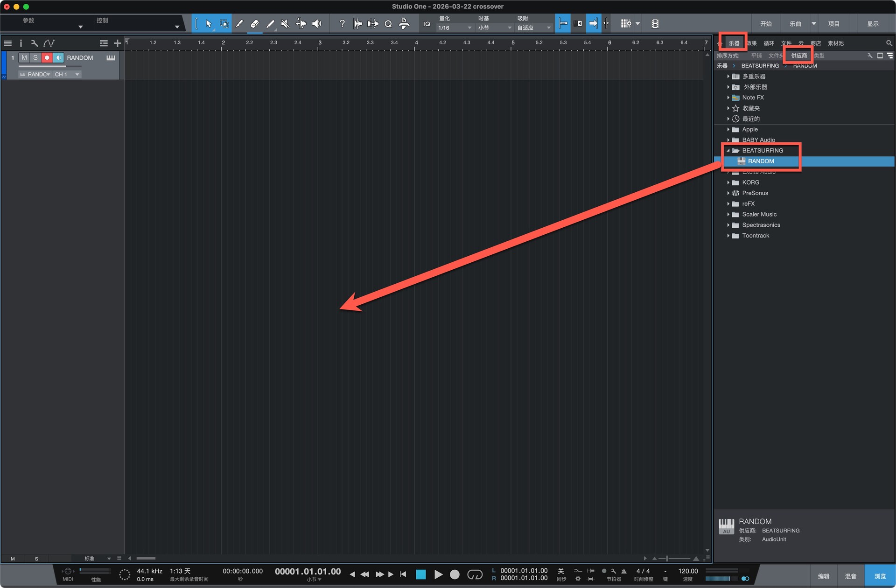Select the Eraser tool

[x=254, y=24]
